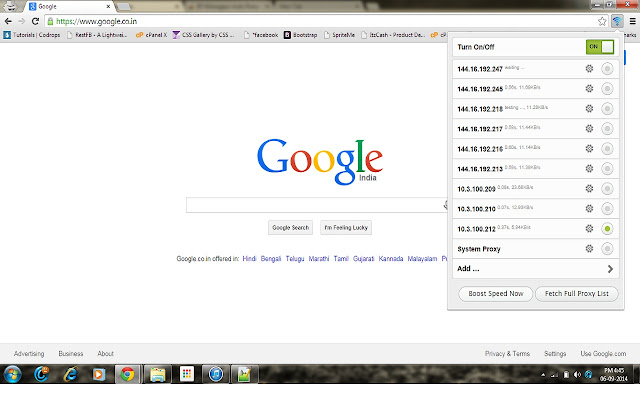
Task: Switch to the Google browser tab
Action: click(x=67, y=7)
